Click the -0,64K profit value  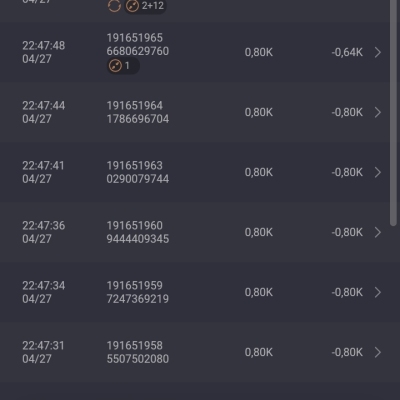point(347,52)
